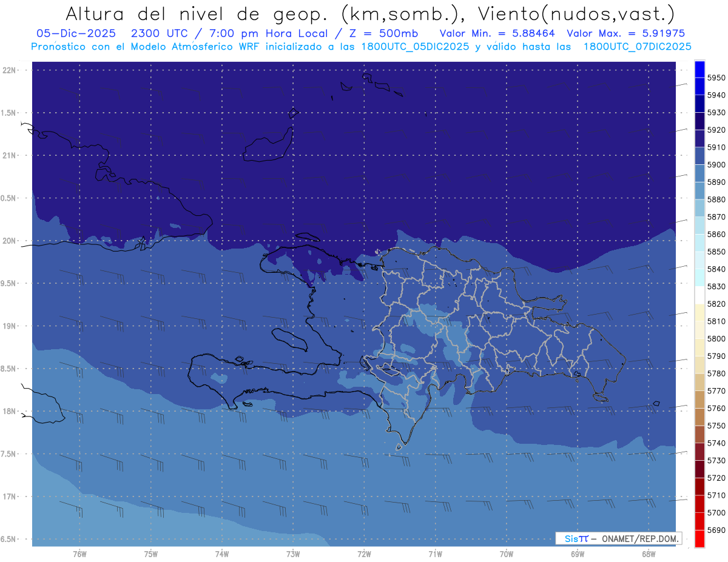Click the pale yellow swatch between 5810 and 5820

[699, 312]
